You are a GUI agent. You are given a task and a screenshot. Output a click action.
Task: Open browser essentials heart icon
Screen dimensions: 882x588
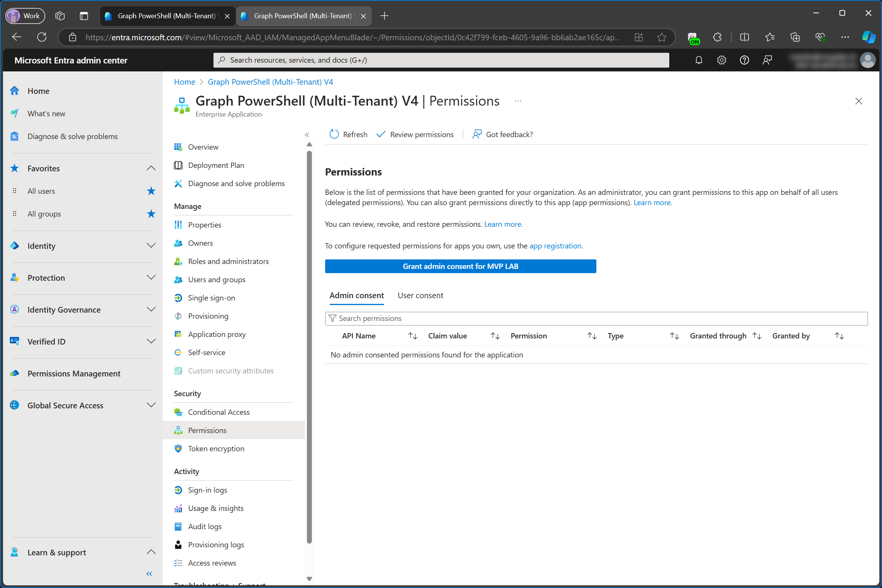[x=820, y=37]
